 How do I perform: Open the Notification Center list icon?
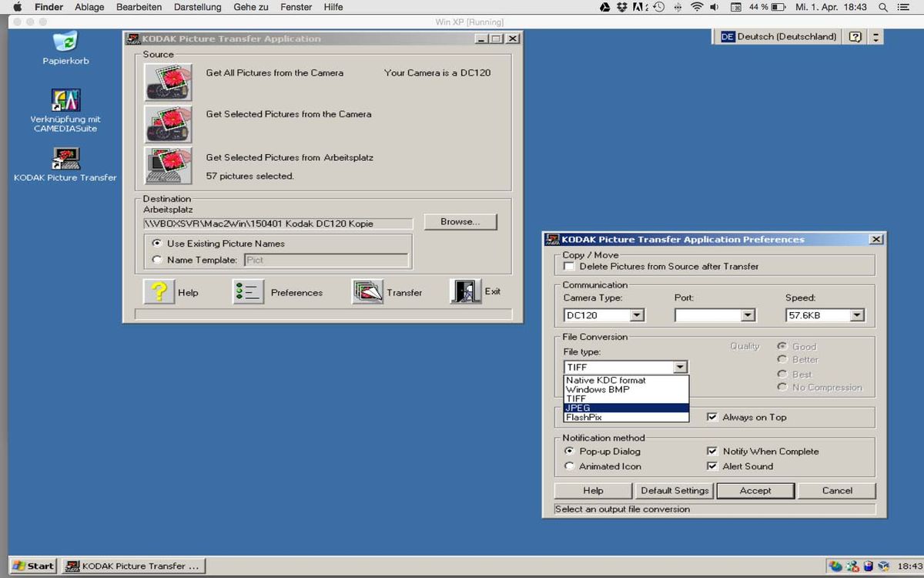(x=903, y=7)
